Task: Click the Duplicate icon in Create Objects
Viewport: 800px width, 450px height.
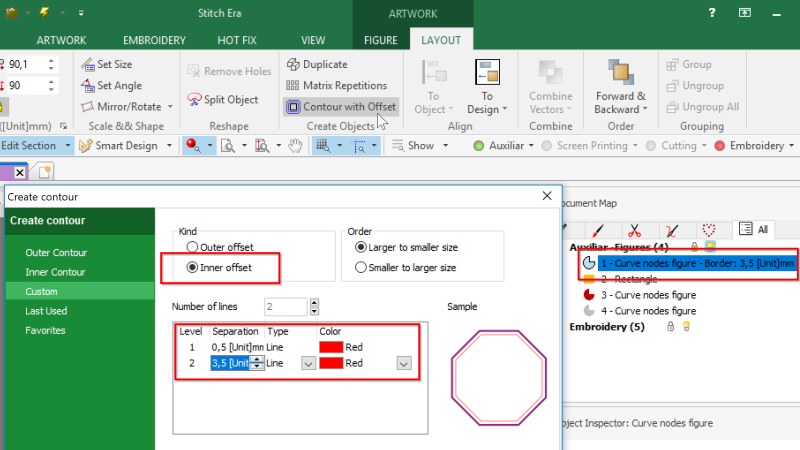Action: point(294,64)
